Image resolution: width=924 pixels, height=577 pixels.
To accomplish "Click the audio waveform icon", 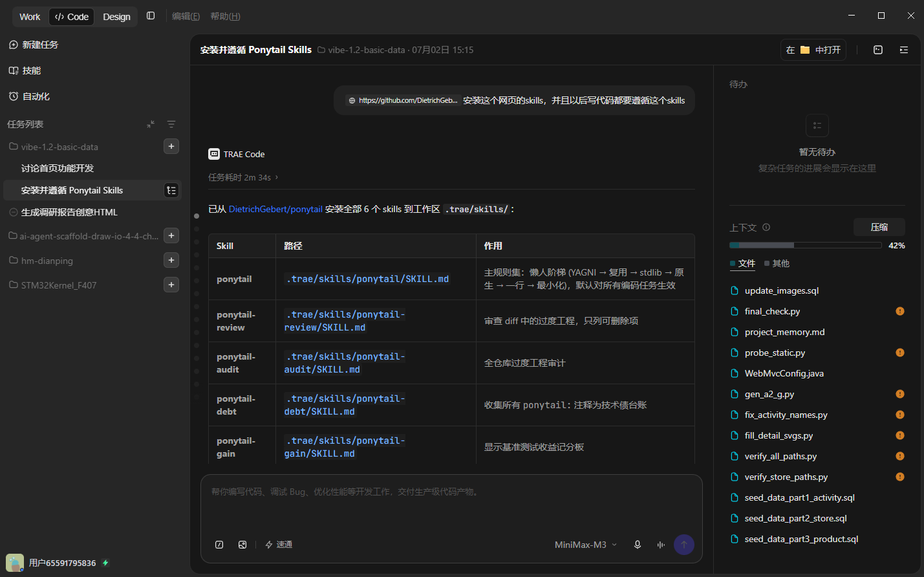I will 661,545.
